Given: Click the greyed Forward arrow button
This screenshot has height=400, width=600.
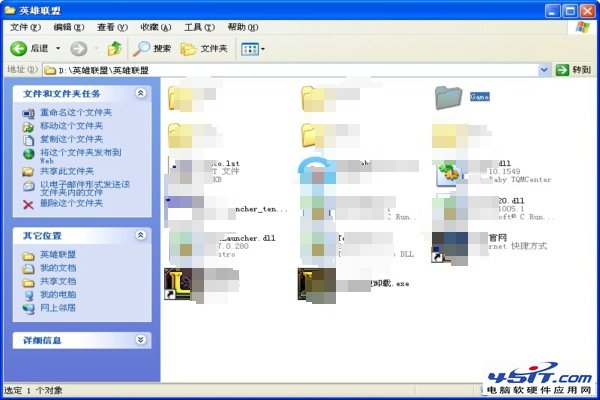Looking at the screenshot, I should tap(78, 49).
